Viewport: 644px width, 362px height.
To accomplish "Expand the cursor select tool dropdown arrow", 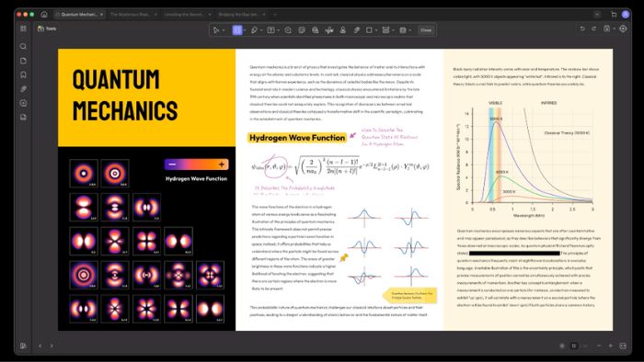I will (x=224, y=30).
